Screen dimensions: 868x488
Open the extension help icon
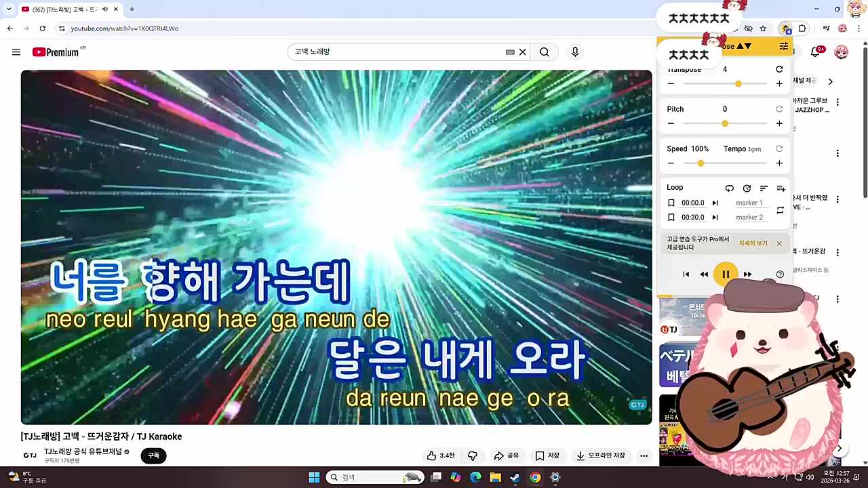(780, 274)
